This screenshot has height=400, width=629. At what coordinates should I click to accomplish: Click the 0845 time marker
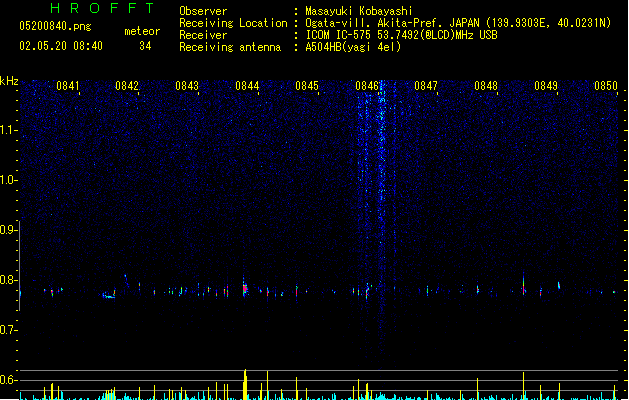(307, 86)
